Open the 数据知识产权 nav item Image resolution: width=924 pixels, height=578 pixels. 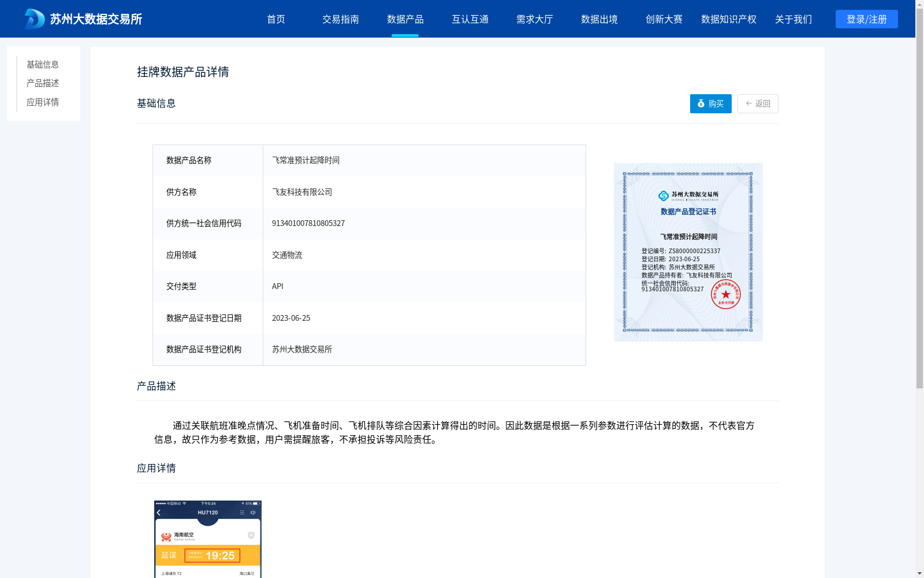click(x=729, y=19)
